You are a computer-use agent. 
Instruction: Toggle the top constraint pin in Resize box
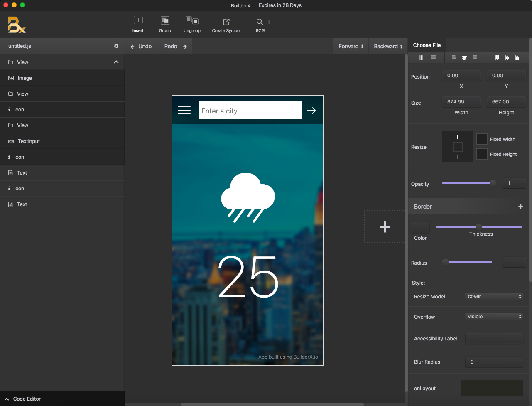(458, 137)
